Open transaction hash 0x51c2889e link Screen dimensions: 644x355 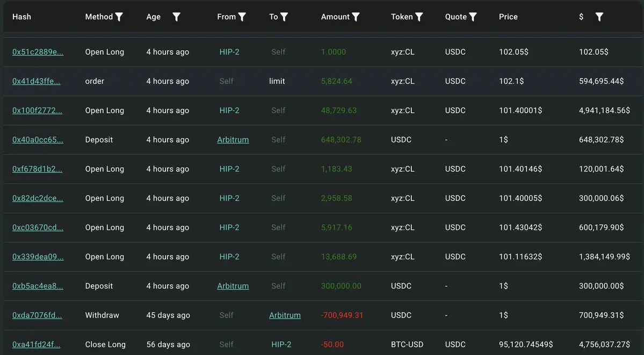tap(38, 52)
